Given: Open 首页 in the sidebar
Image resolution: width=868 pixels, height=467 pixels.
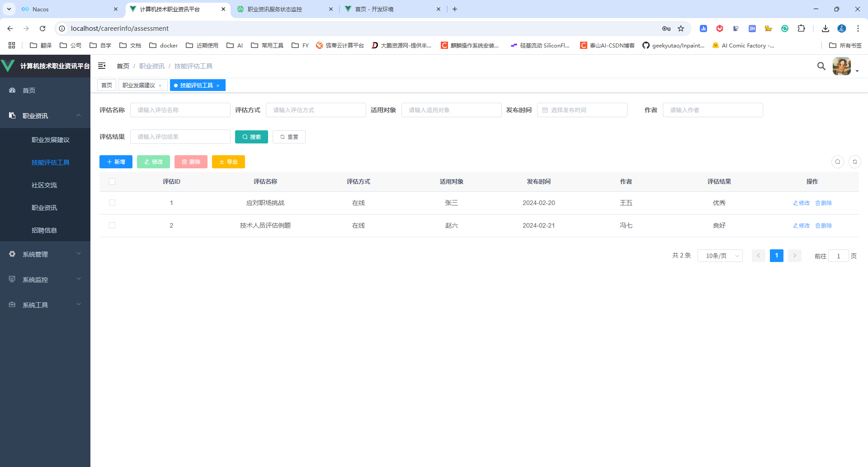Looking at the screenshot, I should coord(45,91).
